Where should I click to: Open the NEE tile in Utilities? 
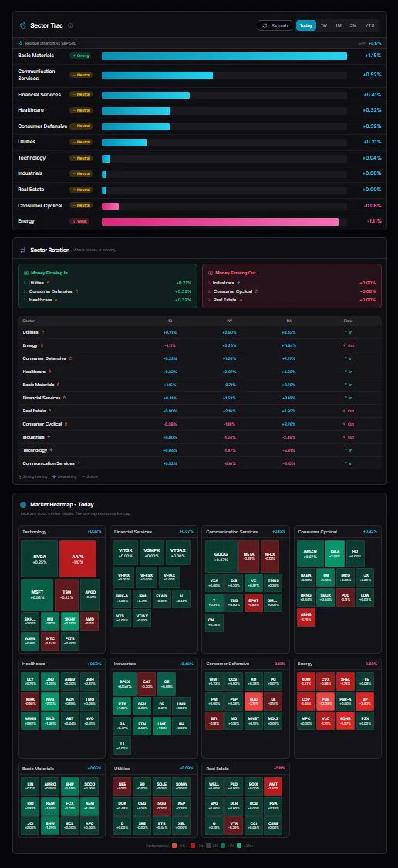122,786
